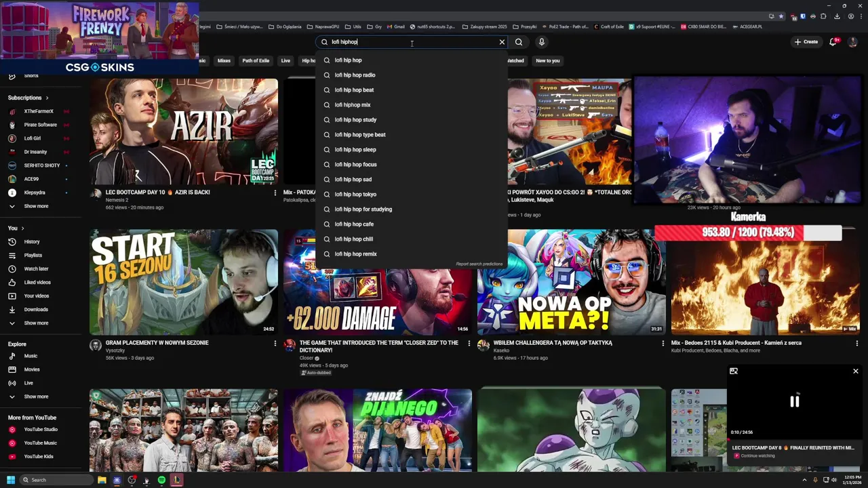
Task: Open Spotify from the taskbar
Action: click(161, 480)
